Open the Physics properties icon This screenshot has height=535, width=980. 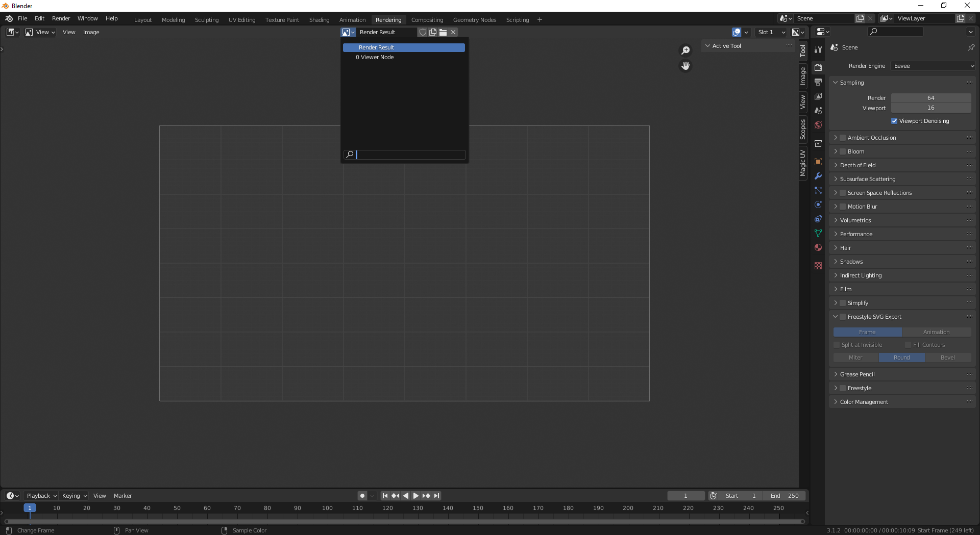point(818,205)
